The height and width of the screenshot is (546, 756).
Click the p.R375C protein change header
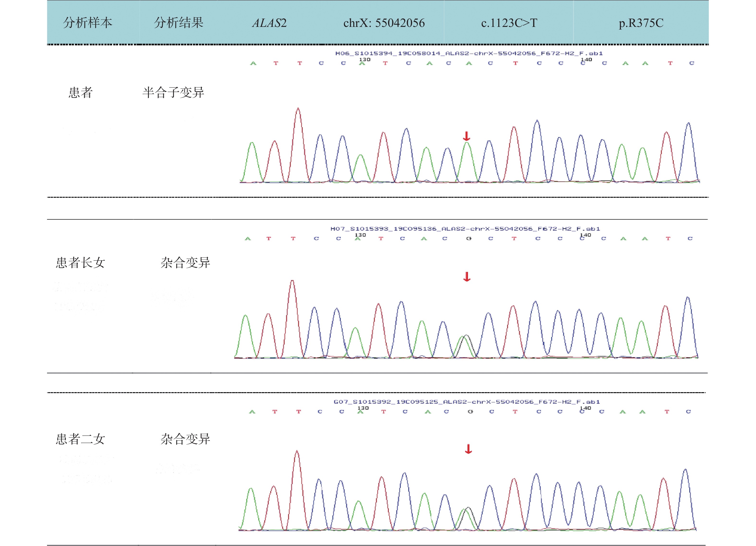[x=641, y=23]
